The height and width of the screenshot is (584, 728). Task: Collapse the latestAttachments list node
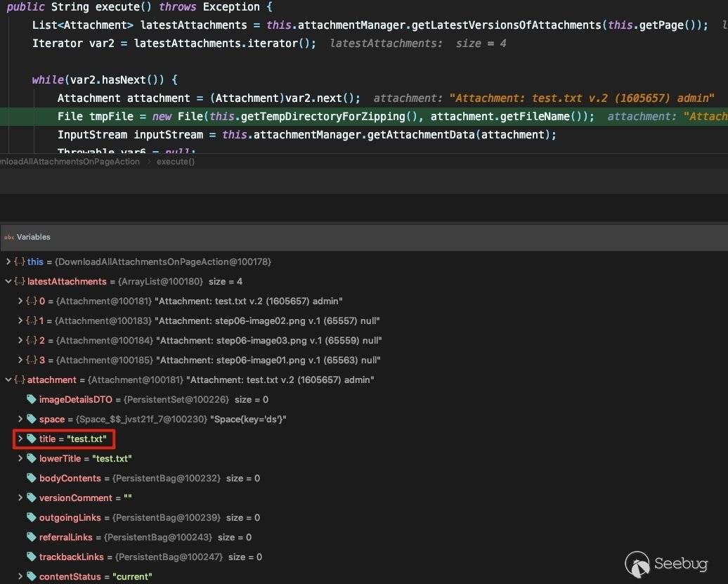[x=8, y=281]
